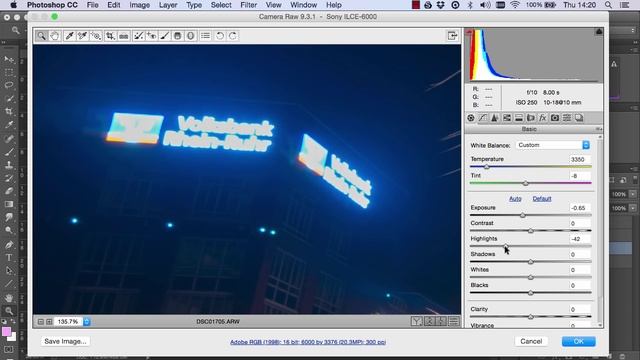The height and width of the screenshot is (360, 640).
Task: Open the White Balance dropdown
Action: (x=553, y=145)
